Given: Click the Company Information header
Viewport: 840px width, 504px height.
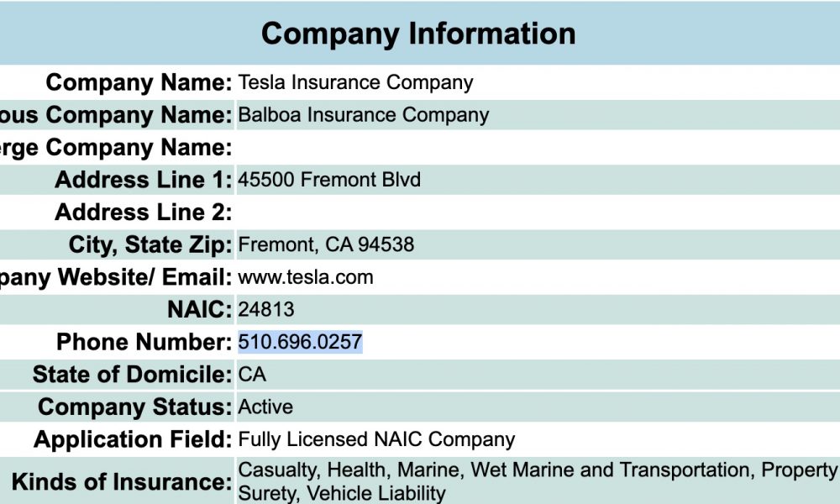Looking at the screenshot, I should pyautogui.click(x=418, y=34).
